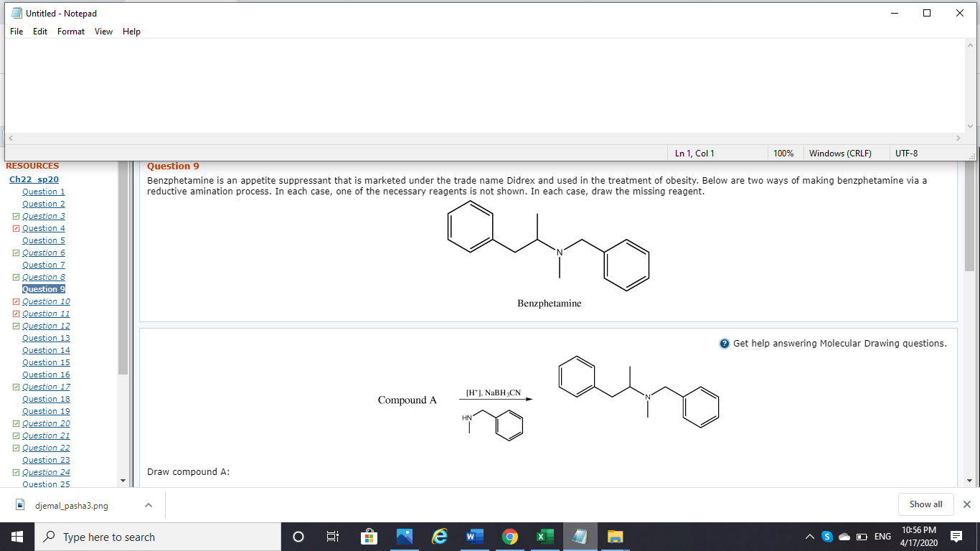Viewport: 980px width, 551px height.
Task: Expand options for djemal_pasha3.png download
Action: pyautogui.click(x=149, y=504)
